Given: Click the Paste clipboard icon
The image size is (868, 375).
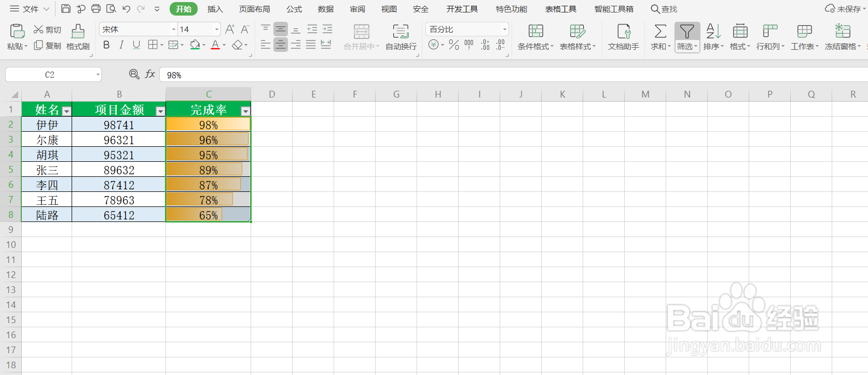Looking at the screenshot, I should (17, 31).
